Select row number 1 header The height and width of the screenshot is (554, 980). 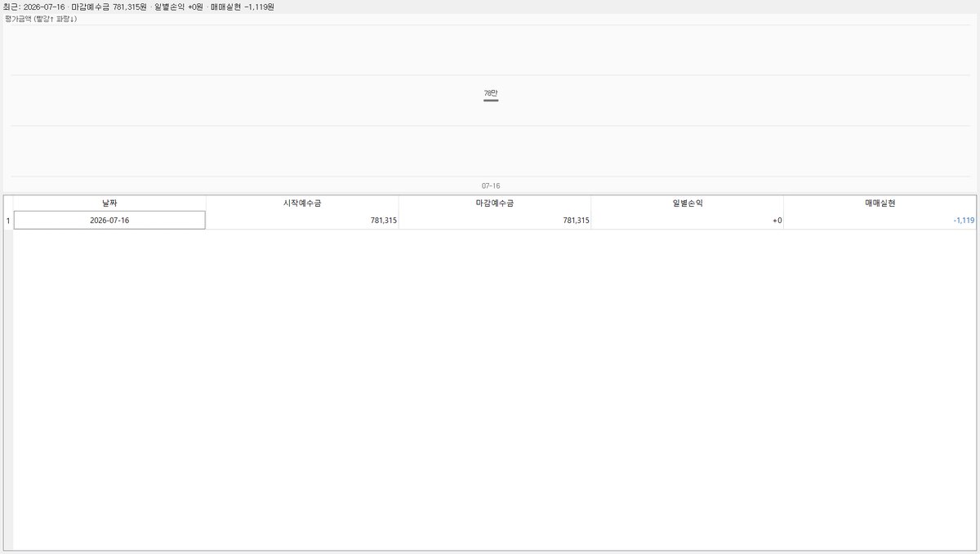8,221
